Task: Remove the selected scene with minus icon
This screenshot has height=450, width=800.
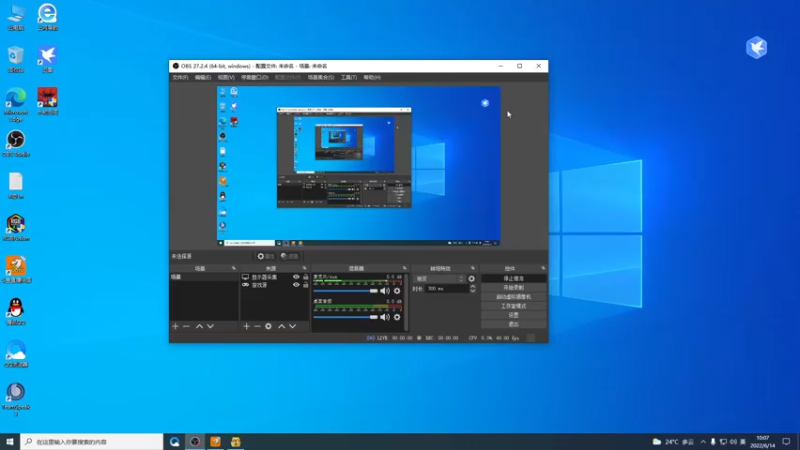Action: 186,326
